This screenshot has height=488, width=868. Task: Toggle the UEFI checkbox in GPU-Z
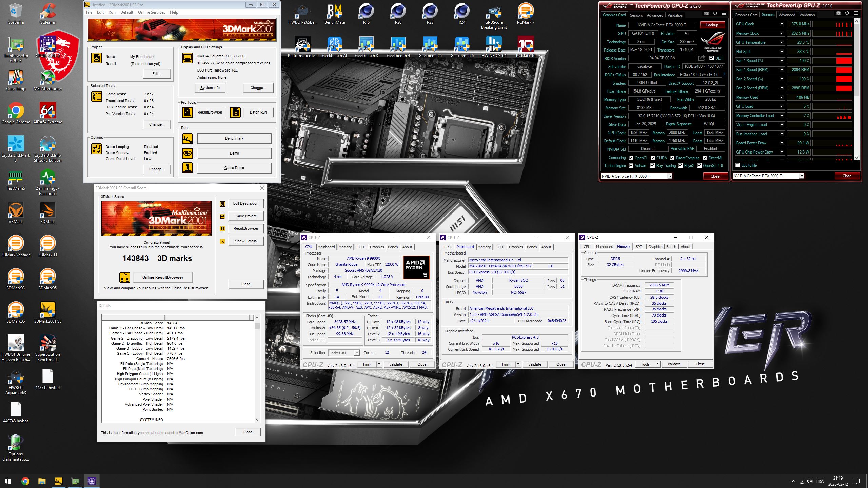[x=711, y=58]
